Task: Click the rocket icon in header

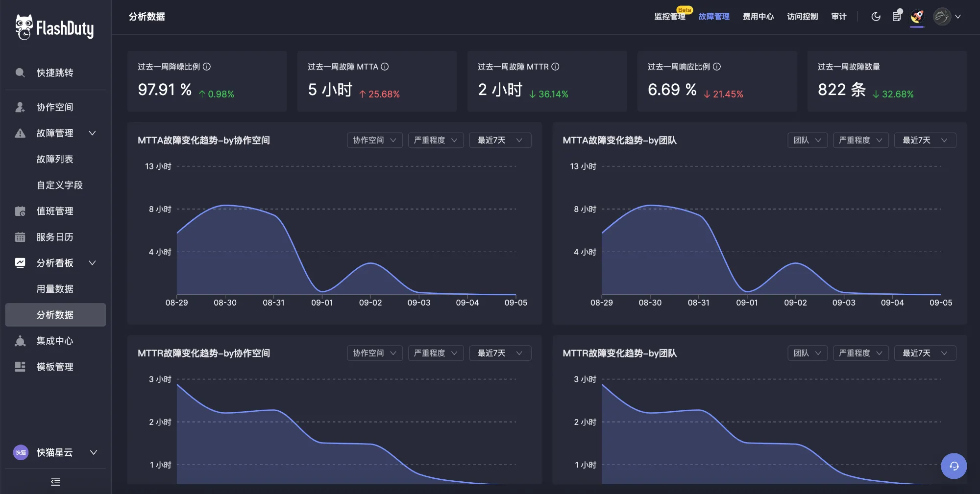Action: point(917,17)
